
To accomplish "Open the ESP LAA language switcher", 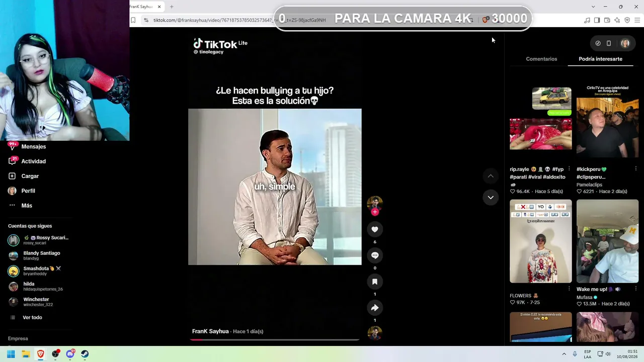I will (x=588, y=354).
